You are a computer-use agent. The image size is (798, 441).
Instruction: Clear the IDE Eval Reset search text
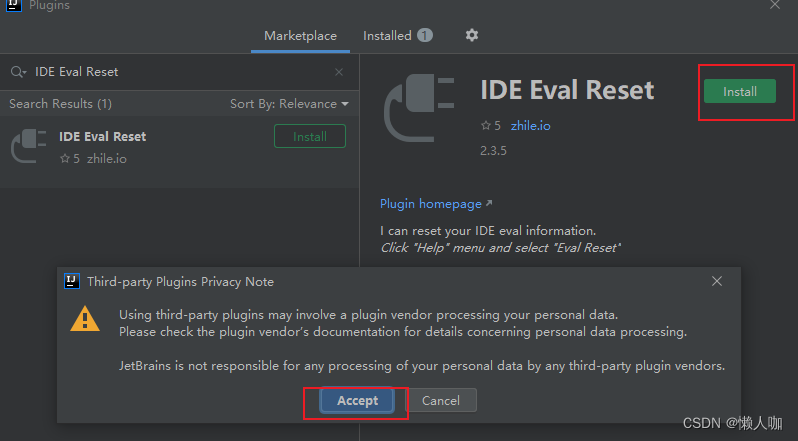(339, 72)
